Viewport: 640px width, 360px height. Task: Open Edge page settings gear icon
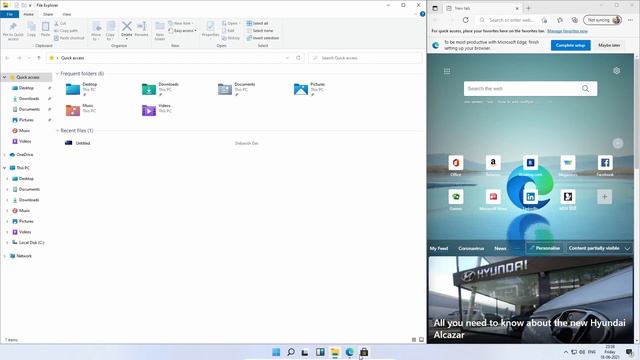[x=616, y=71]
